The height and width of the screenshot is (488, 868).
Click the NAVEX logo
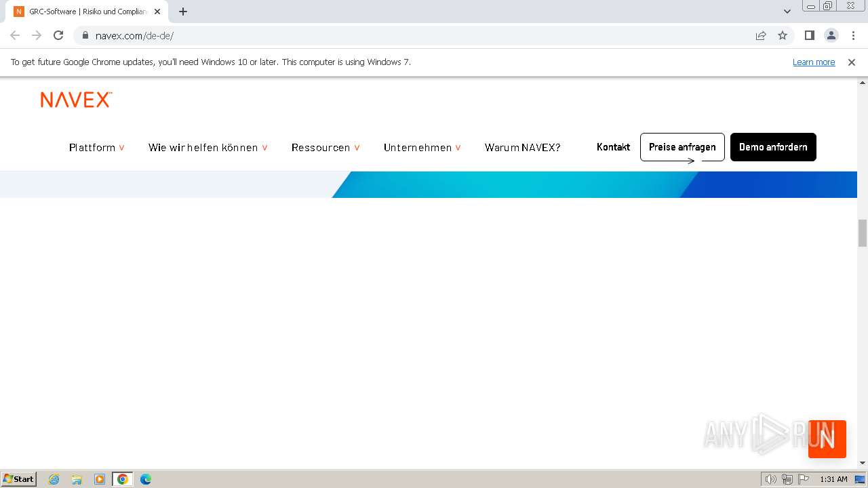tap(76, 100)
